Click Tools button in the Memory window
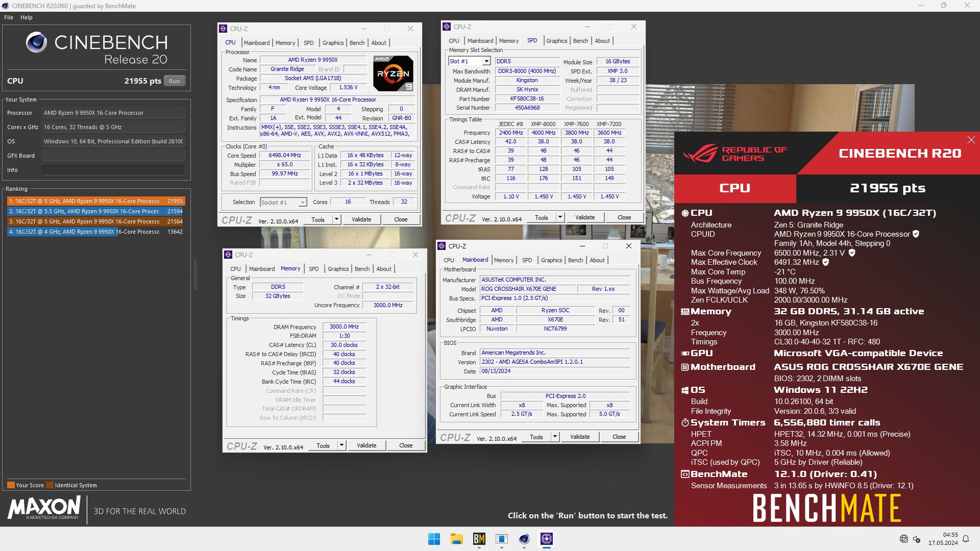Screen dimensions: 980x551 [x=323, y=445]
